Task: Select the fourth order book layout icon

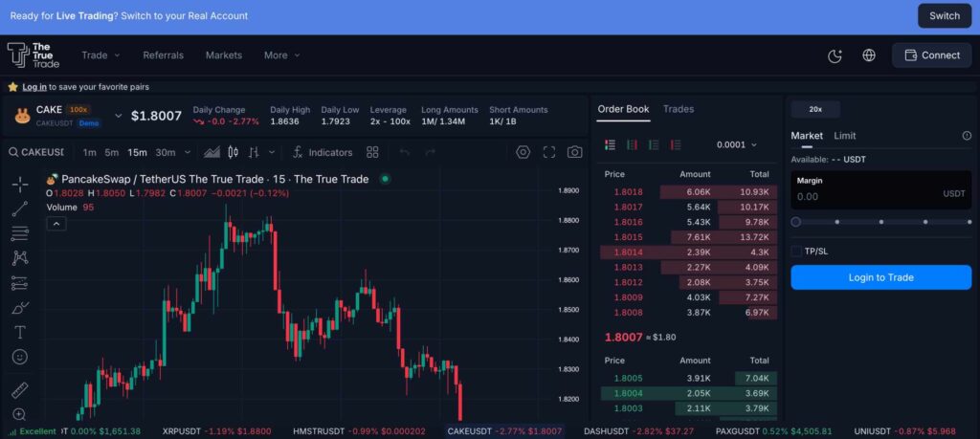Action: [676, 144]
